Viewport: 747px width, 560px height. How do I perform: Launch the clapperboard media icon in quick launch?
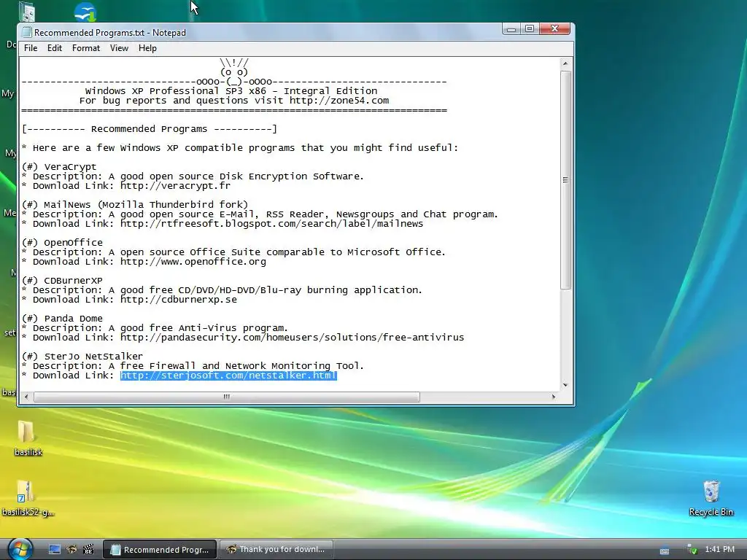click(88, 550)
